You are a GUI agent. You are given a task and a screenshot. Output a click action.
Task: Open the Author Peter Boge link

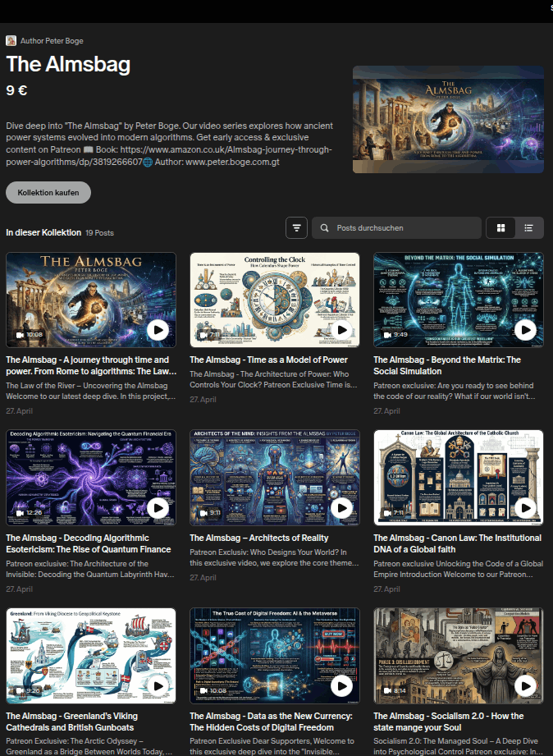52,40
